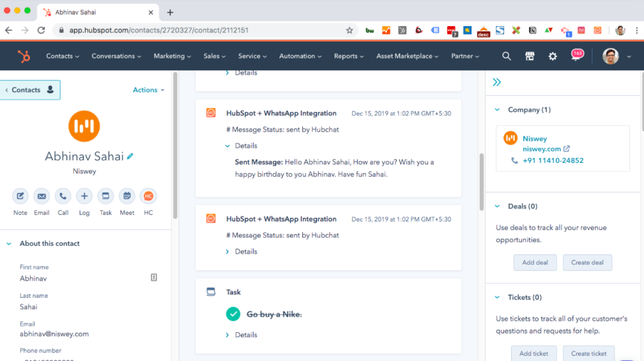Open the niswey.com company link
644x361 pixels.
pyautogui.click(x=542, y=149)
